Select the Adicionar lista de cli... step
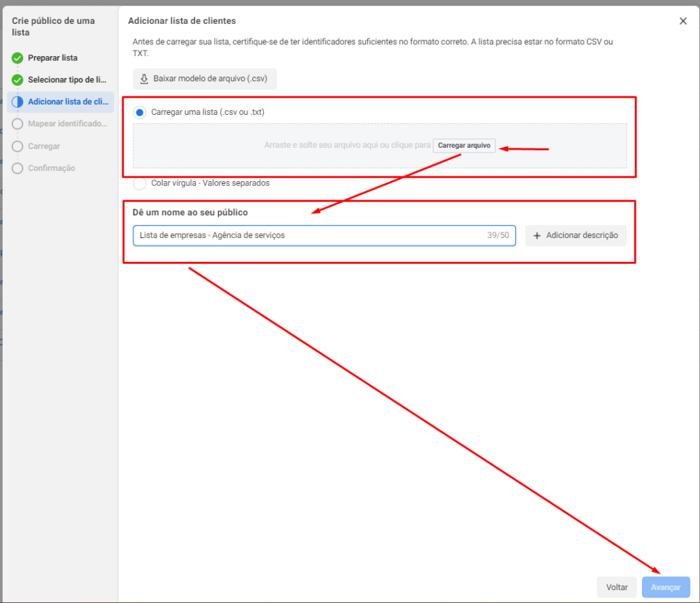 click(x=61, y=102)
